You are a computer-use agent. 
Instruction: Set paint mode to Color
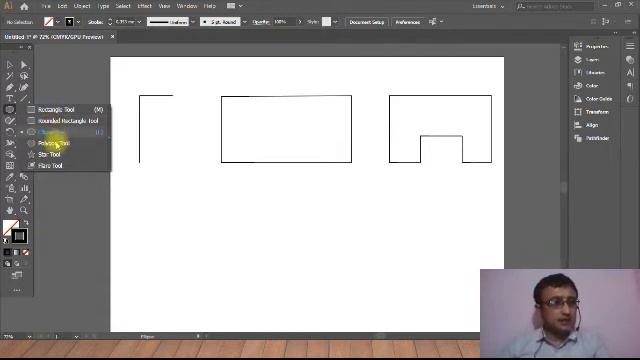click(7, 252)
